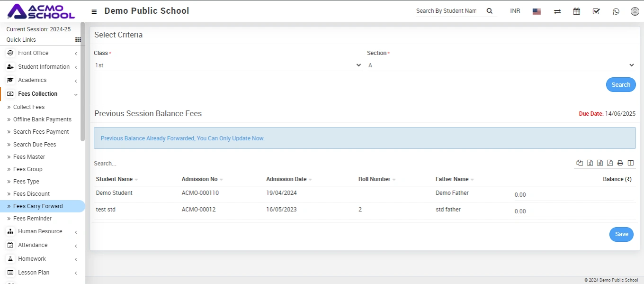Copy table data to clipboard

coord(580,163)
